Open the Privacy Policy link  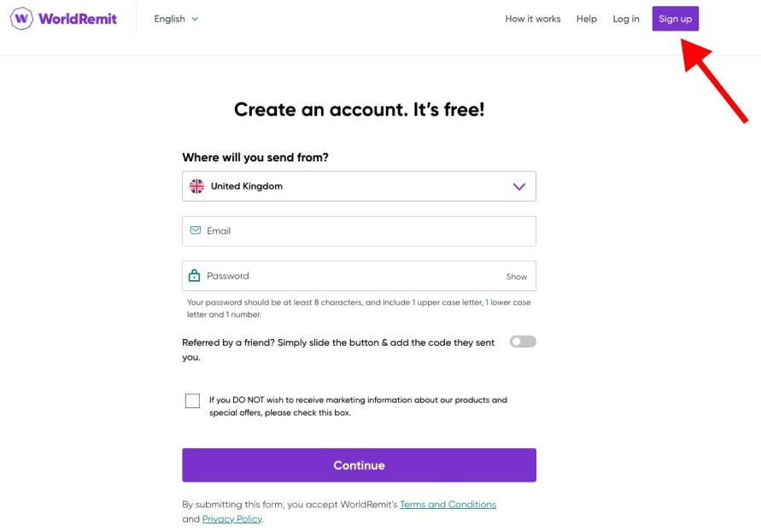click(232, 519)
